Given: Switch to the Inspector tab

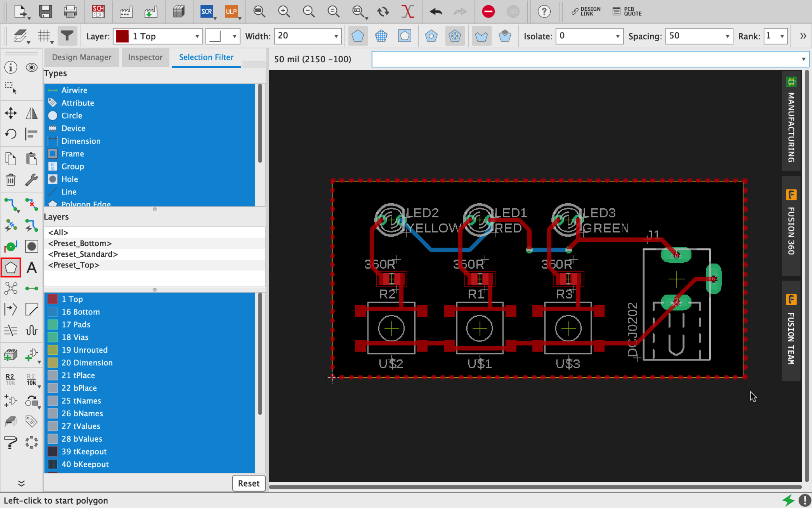Looking at the screenshot, I should pyautogui.click(x=145, y=57).
